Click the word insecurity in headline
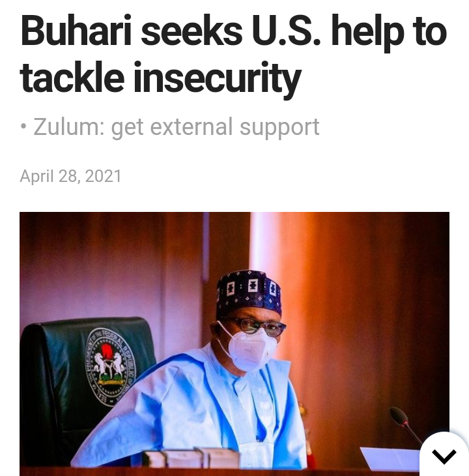This screenshot has width=469, height=476. point(217,78)
